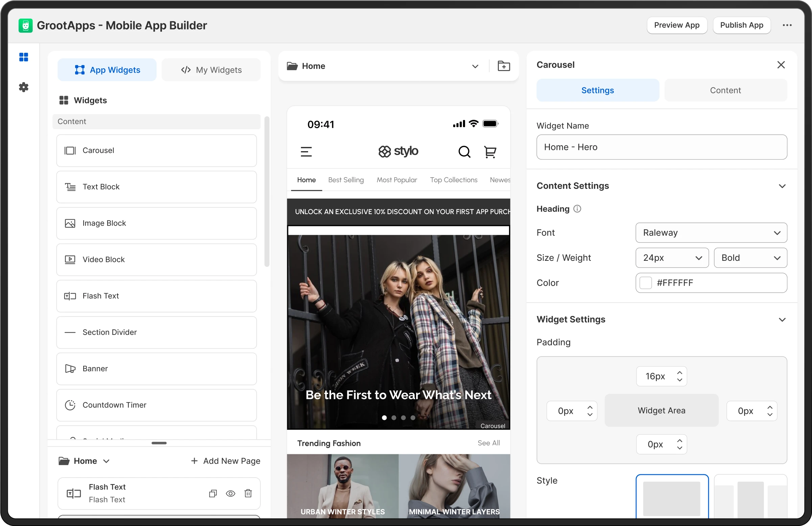Open the three-dot more options menu
This screenshot has width=812, height=526.
pyautogui.click(x=787, y=25)
